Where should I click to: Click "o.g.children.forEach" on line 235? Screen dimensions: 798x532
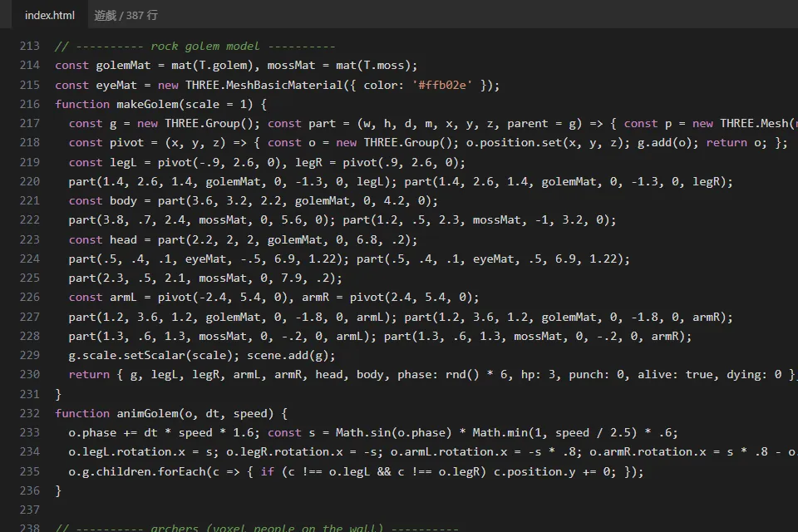coord(137,472)
